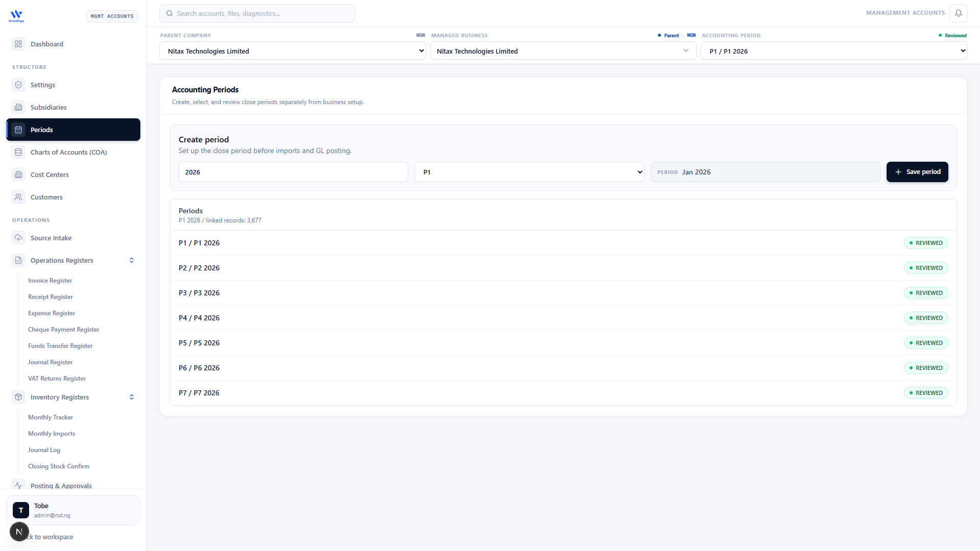The image size is (980, 551).
Task: Click the Cost Centers building icon
Action: [x=18, y=174]
